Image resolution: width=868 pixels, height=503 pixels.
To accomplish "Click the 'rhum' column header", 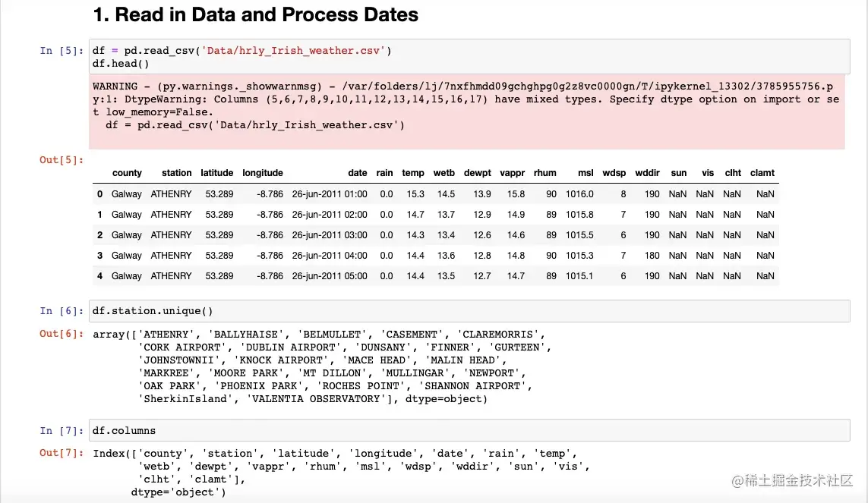I will coord(544,173).
